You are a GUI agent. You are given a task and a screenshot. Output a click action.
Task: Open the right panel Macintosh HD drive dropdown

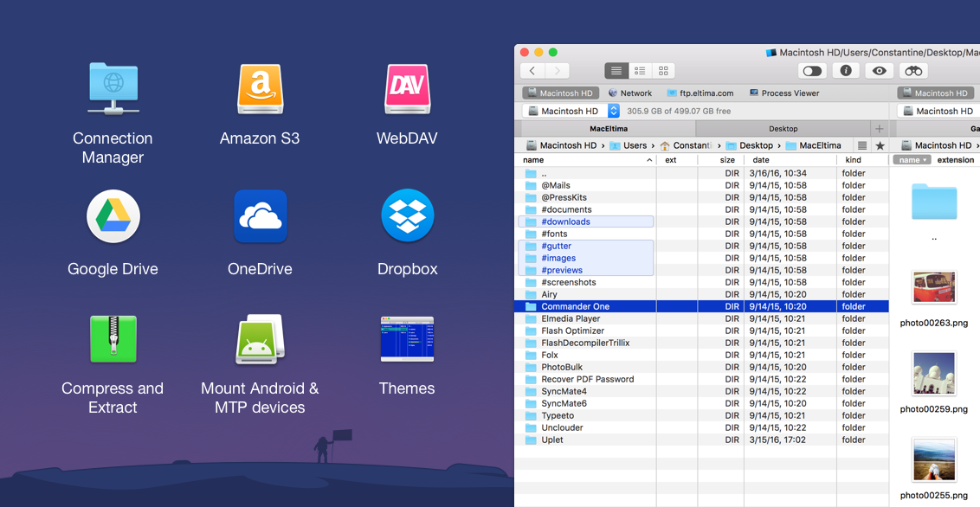pos(938,111)
